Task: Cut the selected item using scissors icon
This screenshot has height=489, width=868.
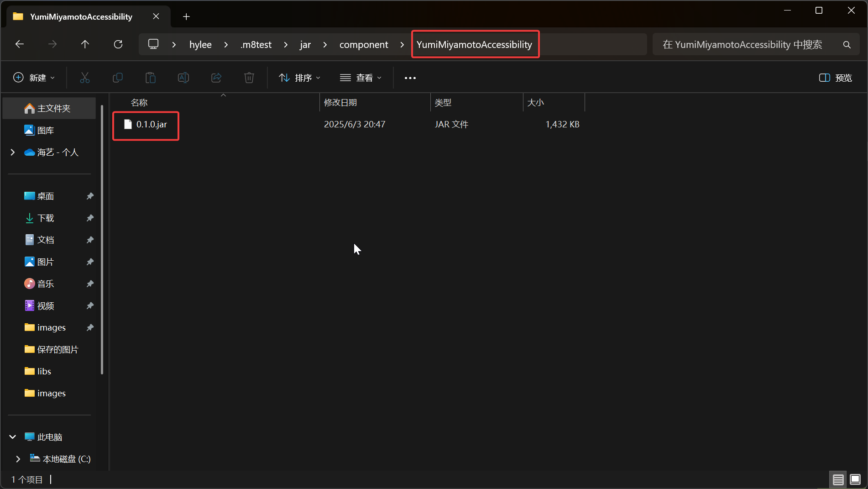Action: pos(85,78)
